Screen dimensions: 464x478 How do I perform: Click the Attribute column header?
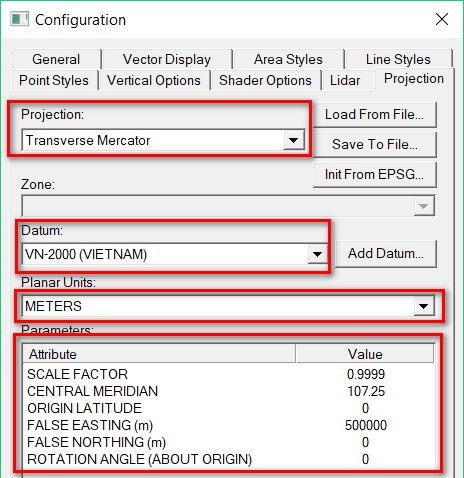click(x=159, y=354)
